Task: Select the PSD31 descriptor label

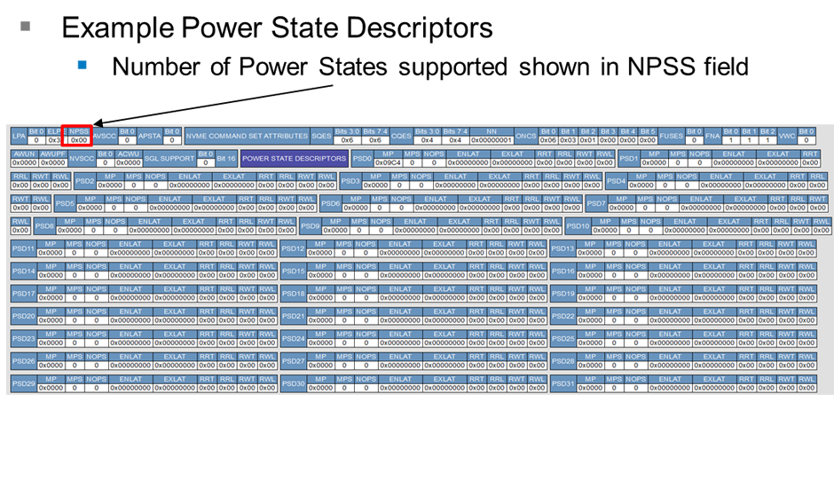Action: (x=563, y=383)
